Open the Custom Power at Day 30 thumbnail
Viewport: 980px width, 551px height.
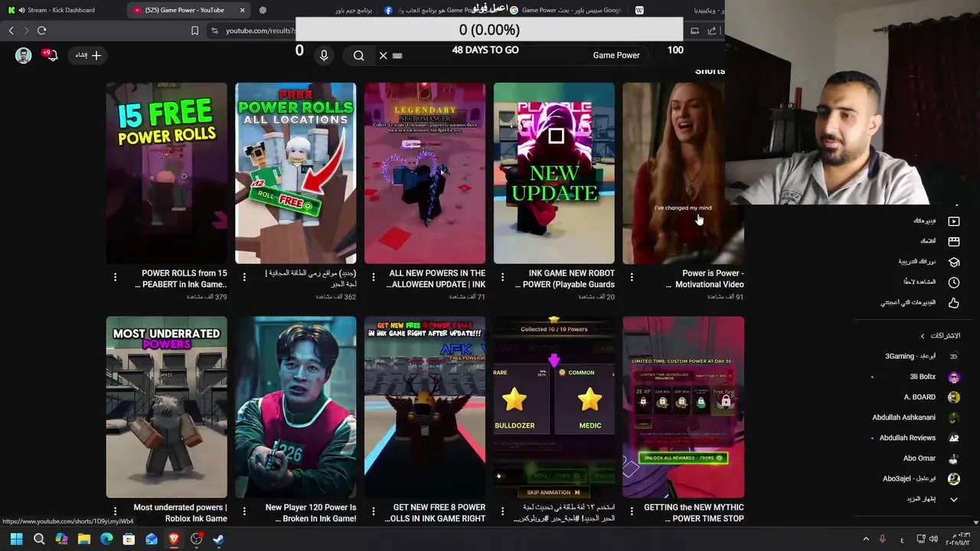[x=683, y=407]
